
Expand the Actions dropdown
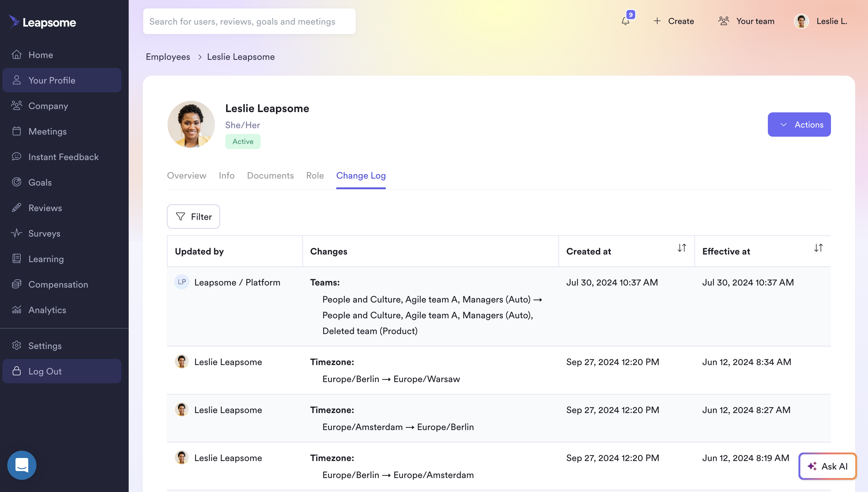tap(799, 124)
